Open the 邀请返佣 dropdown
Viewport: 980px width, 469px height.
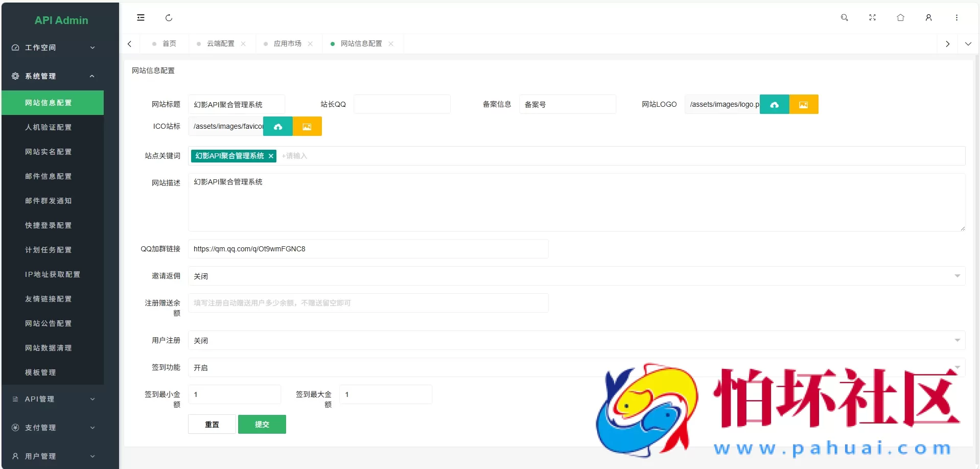(958, 276)
